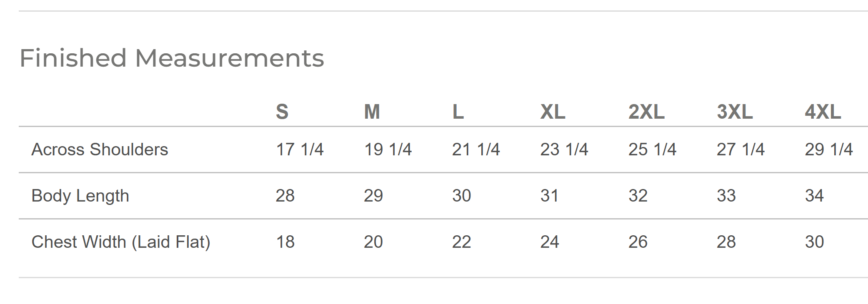Click the 23 1/4 shoulder value for XL
This screenshot has width=868, height=304.
564,150
